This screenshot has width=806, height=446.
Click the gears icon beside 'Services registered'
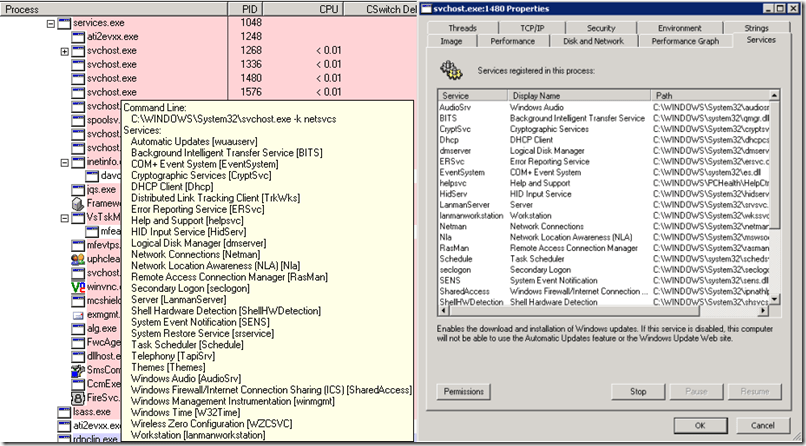click(x=451, y=69)
